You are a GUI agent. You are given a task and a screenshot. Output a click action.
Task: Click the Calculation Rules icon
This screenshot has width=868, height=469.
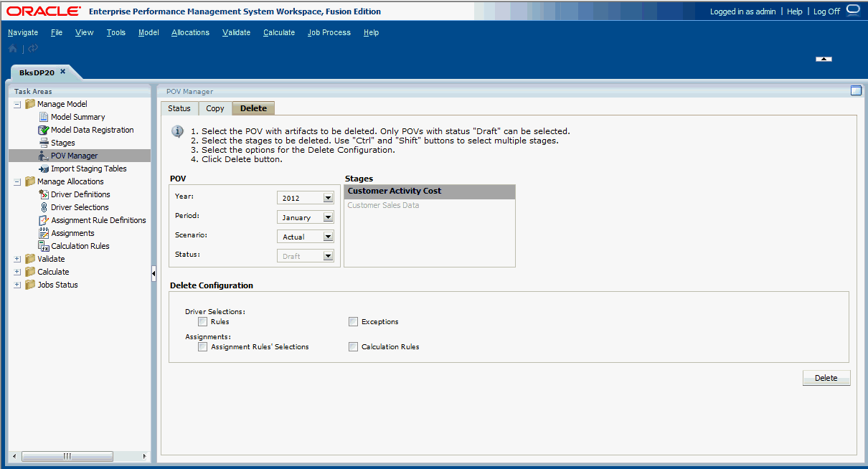44,246
